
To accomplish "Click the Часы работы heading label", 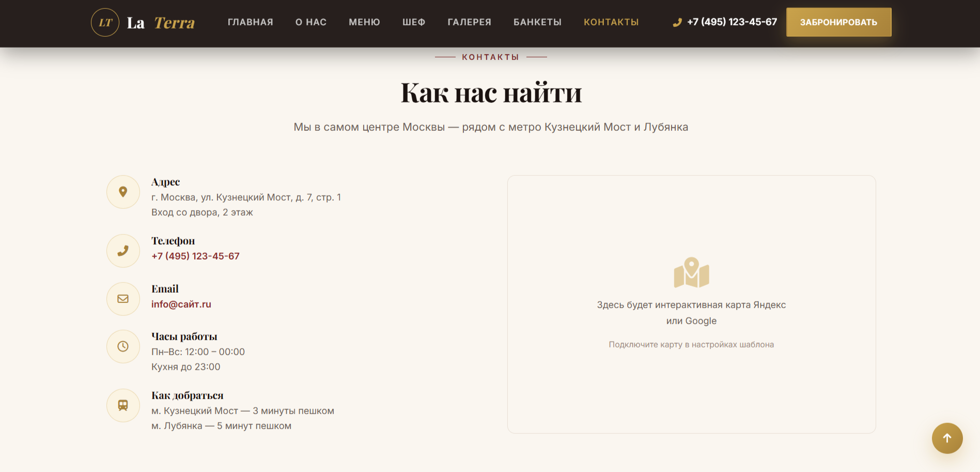I will (184, 337).
